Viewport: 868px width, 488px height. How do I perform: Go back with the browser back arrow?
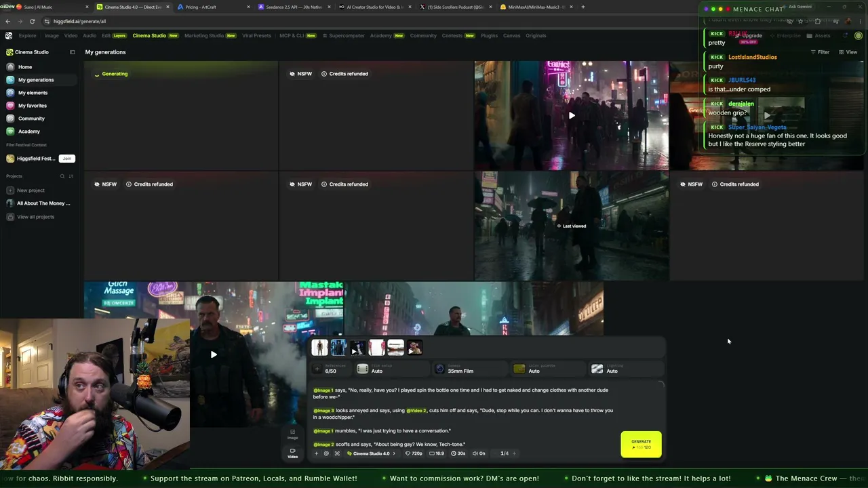coord(7,21)
